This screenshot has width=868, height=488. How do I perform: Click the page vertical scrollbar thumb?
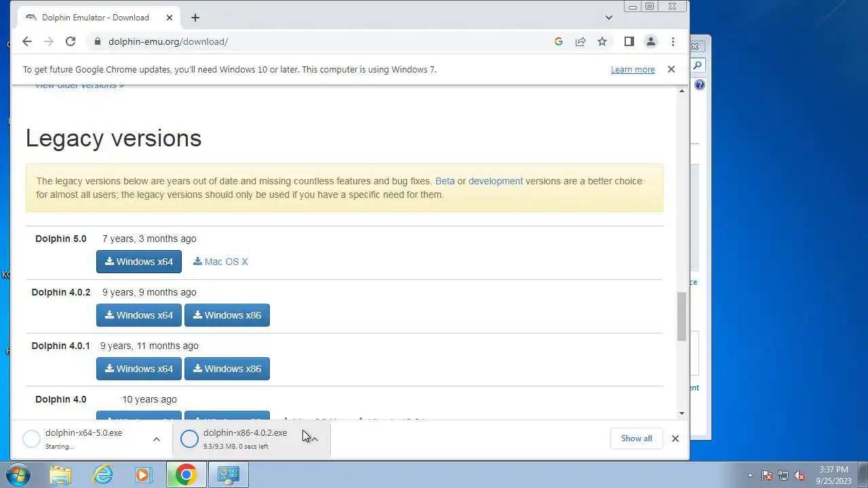(682, 317)
